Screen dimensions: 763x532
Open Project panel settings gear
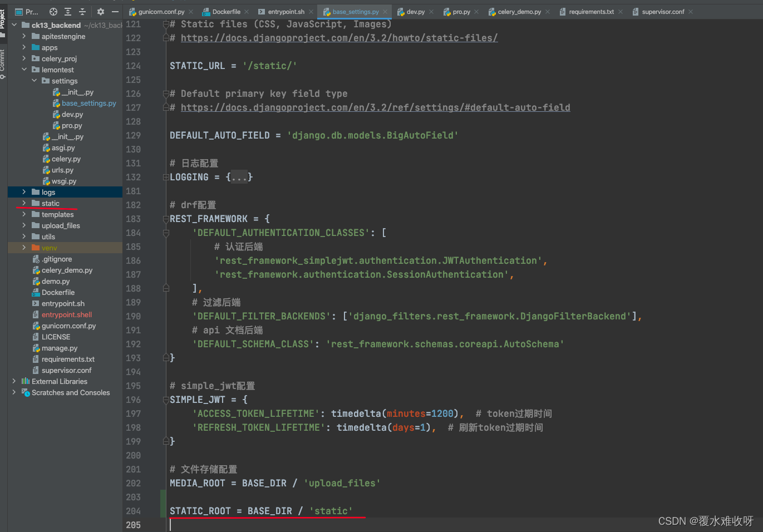pyautogui.click(x=101, y=12)
